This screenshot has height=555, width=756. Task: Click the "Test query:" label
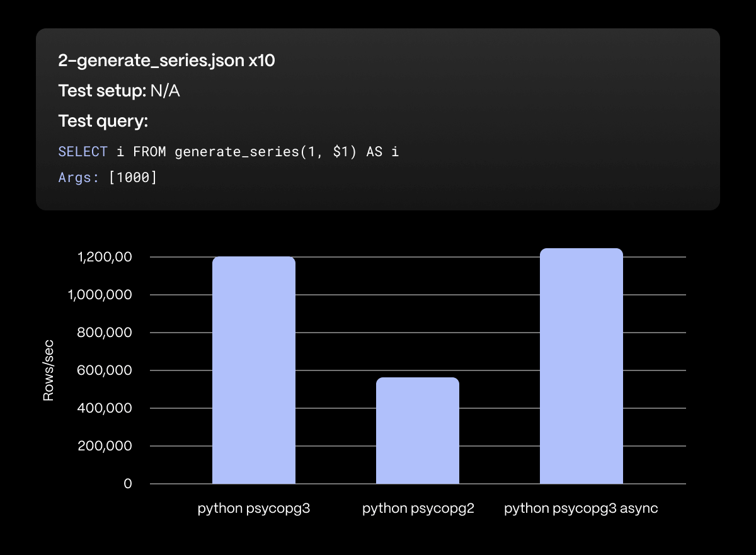(x=103, y=121)
